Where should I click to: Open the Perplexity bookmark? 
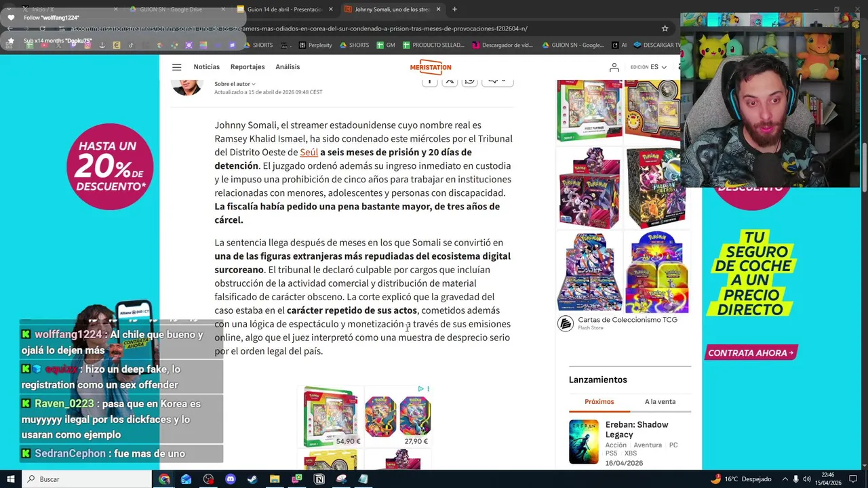[x=315, y=45]
